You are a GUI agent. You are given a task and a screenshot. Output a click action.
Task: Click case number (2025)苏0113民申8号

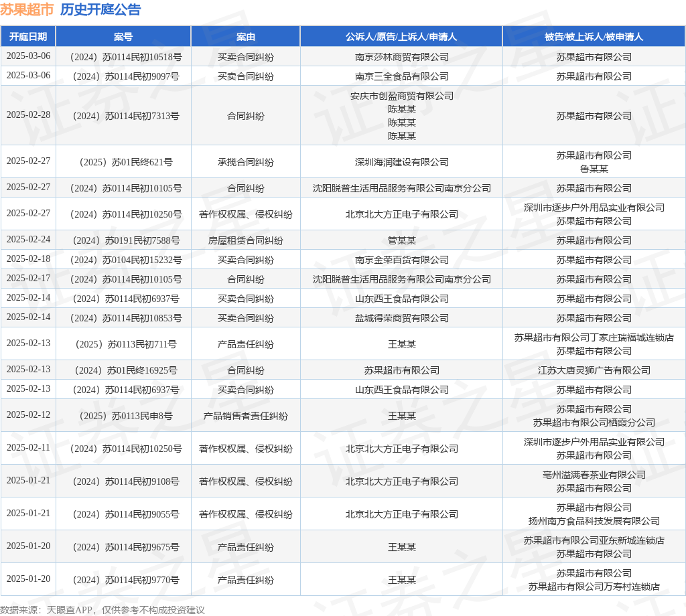coord(125,416)
